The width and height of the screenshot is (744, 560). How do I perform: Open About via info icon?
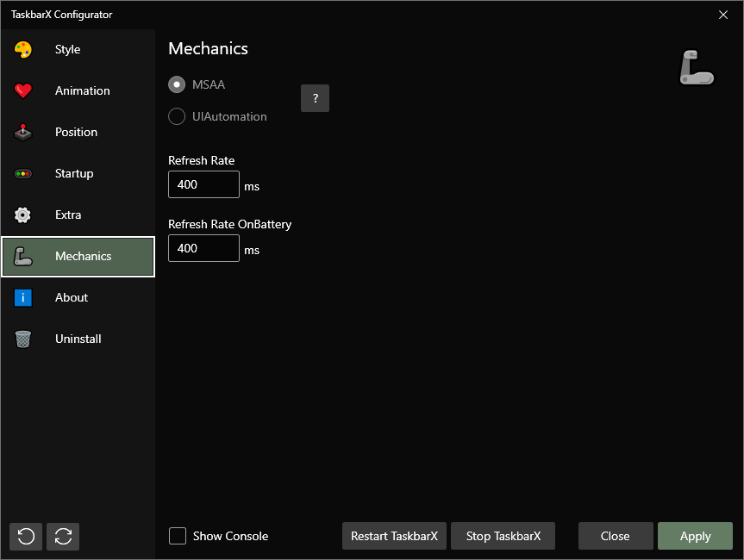(x=22, y=297)
